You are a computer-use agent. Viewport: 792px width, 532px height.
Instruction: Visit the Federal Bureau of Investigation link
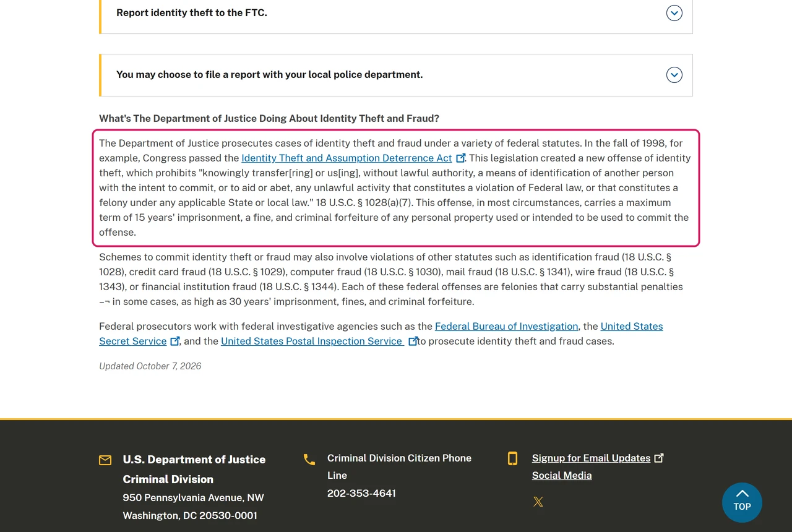tap(506, 326)
